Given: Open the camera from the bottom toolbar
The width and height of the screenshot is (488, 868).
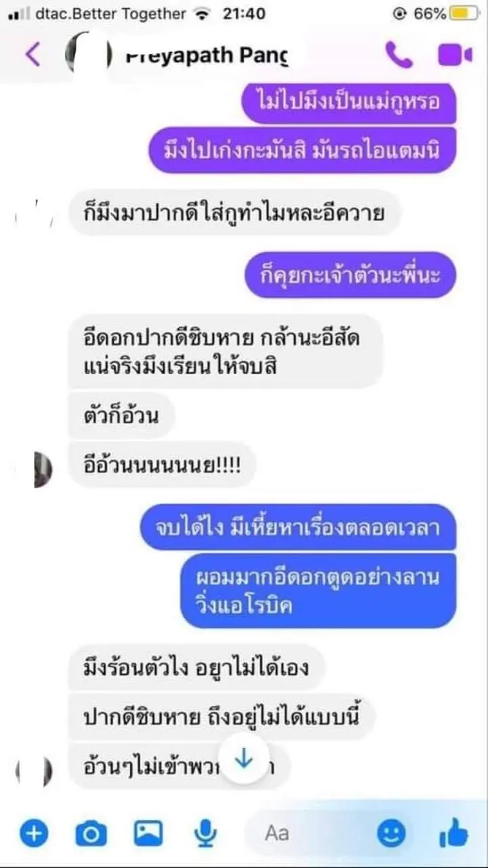Looking at the screenshot, I should [x=91, y=833].
